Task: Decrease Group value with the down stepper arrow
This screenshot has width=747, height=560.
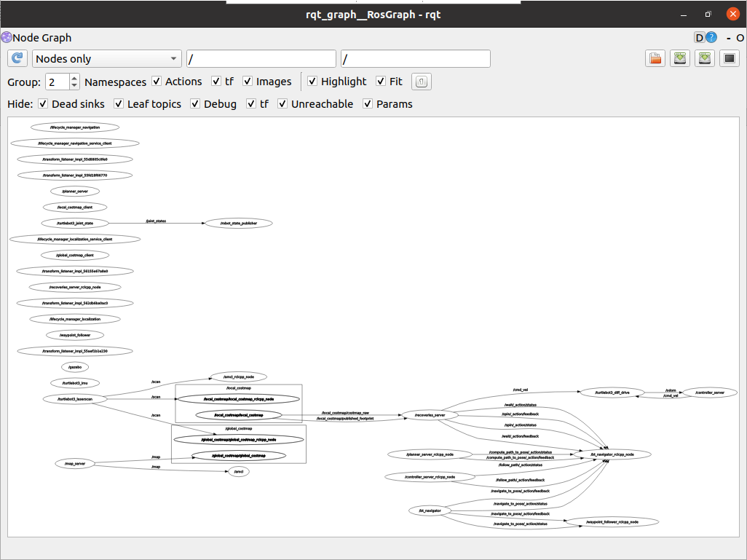Action: [x=74, y=85]
